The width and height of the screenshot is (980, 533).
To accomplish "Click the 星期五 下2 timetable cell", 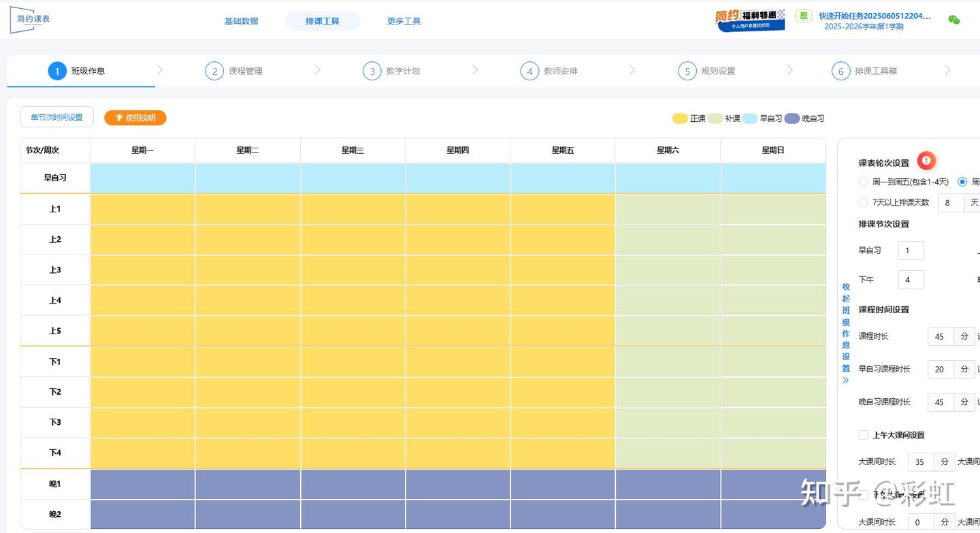I will pyautogui.click(x=563, y=391).
